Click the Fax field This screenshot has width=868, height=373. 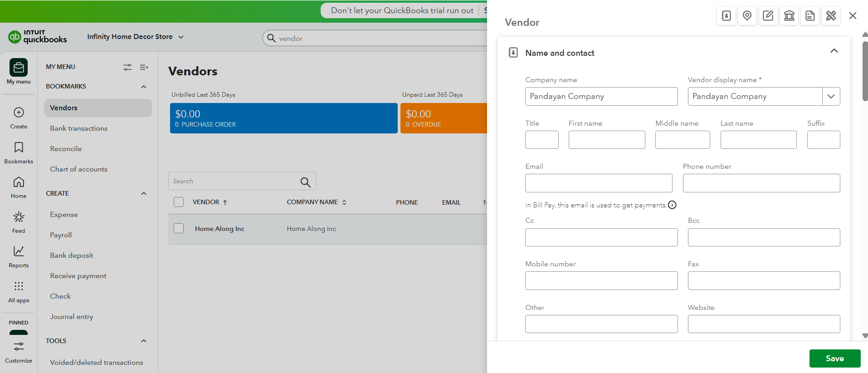click(764, 280)
